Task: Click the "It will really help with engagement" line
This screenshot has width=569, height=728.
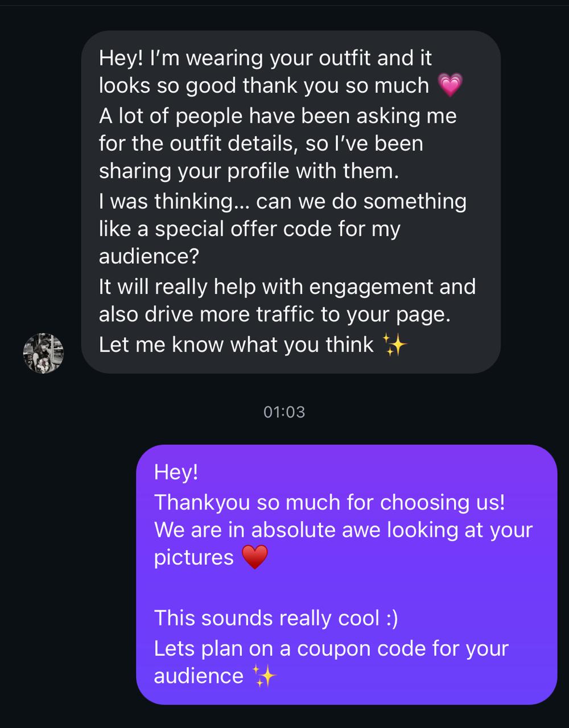Action: tap(287, 286)
